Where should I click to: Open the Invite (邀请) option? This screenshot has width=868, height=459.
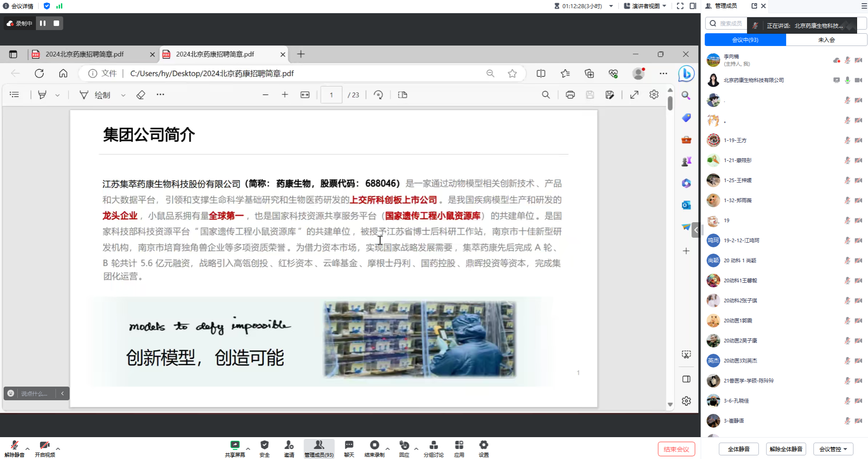click(x=289, y=445)
